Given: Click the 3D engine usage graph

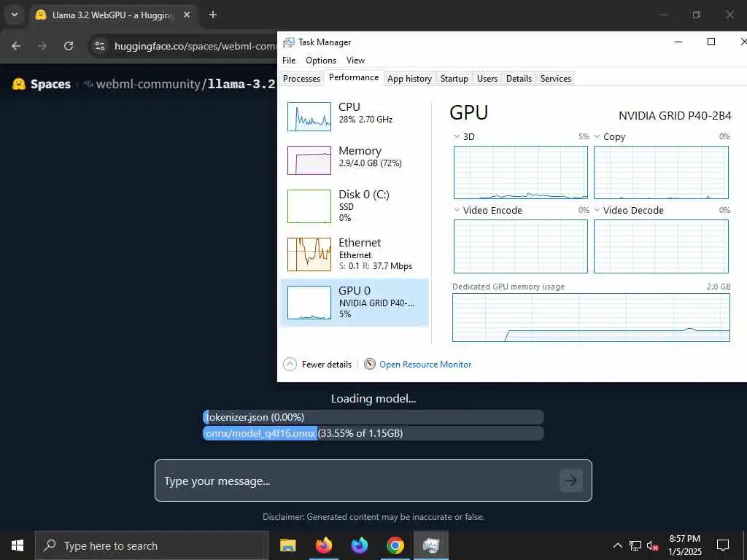Looking at the screenshot, I should pyautogui.click(x=520, y=172).
